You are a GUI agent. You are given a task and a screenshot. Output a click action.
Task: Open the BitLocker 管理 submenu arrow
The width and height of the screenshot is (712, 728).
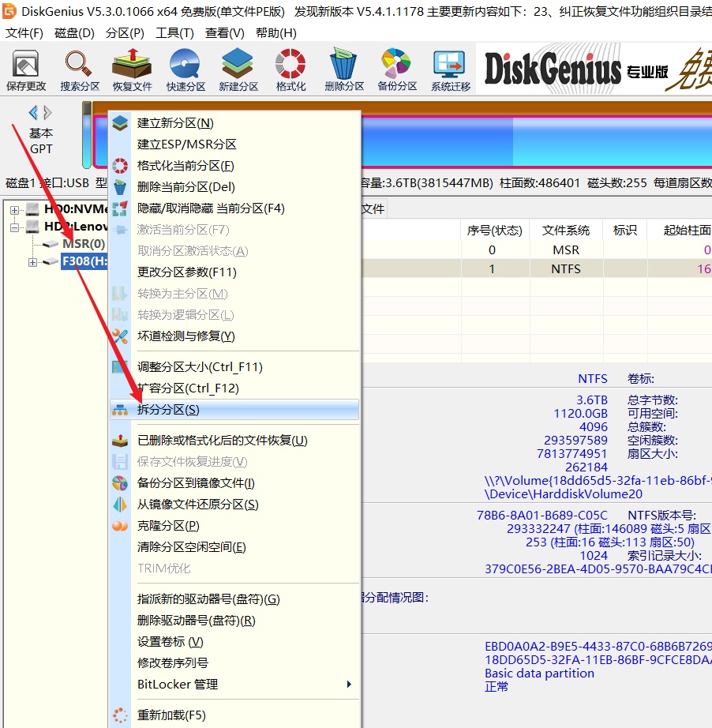tap(349, 685)
